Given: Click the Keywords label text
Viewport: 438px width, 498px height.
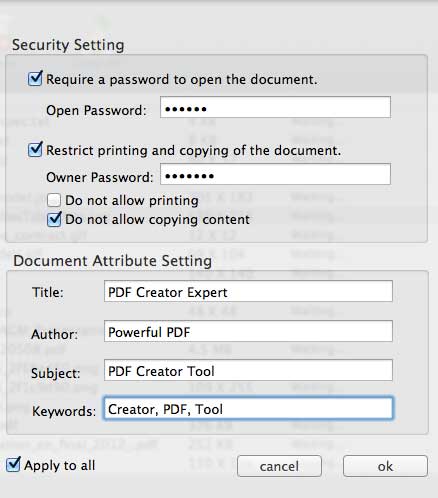Looking at the screenshot, I should [64, 411].
